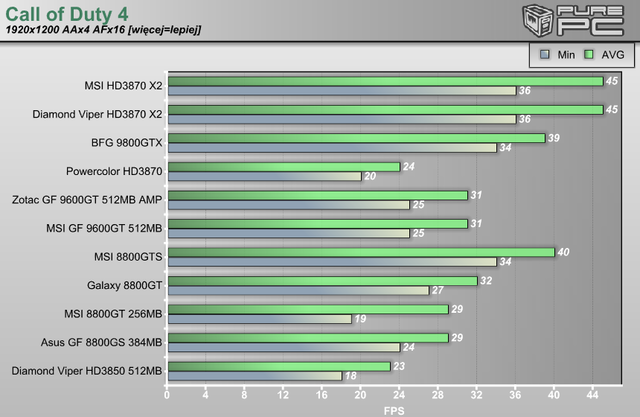The width and height of the screenshot is (640, 417).
Task: Click the "FPS" x-axis title
Action: click(x=394, y=410)
